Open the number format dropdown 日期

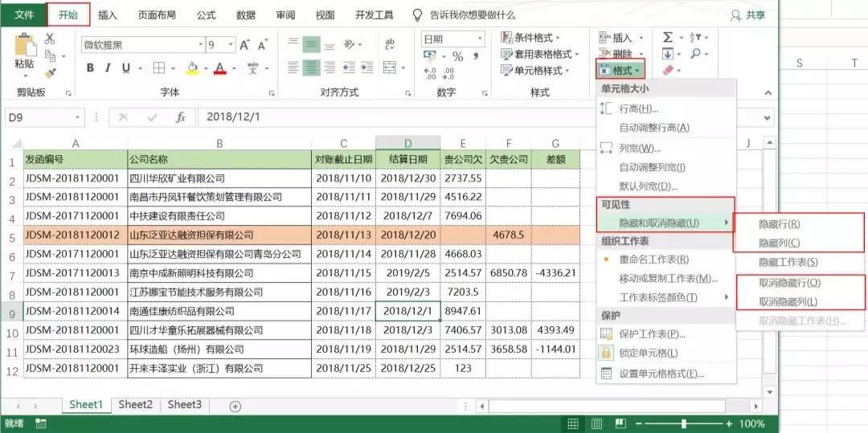(481, 39)
